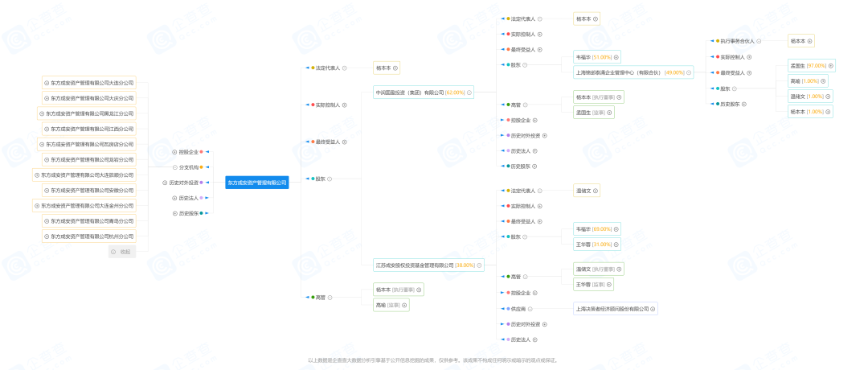Expand icon on 上海决策者经济顾问股份有限公司 node
The height and width of the screenshot is (370, 868).
(x=653, y=309)
